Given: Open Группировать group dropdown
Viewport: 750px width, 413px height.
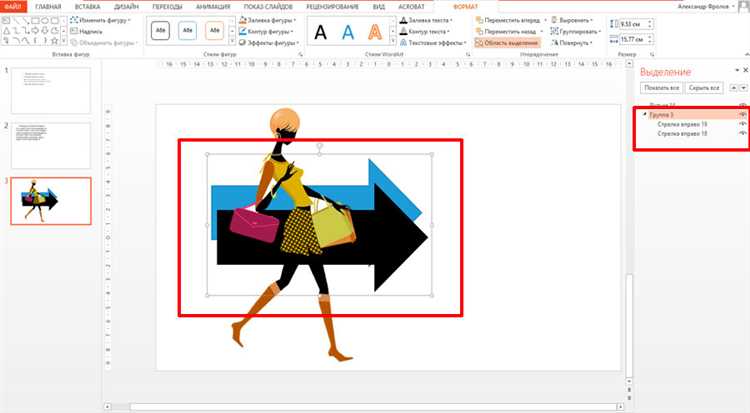Looking at the screenshot, I should (575, 32).
